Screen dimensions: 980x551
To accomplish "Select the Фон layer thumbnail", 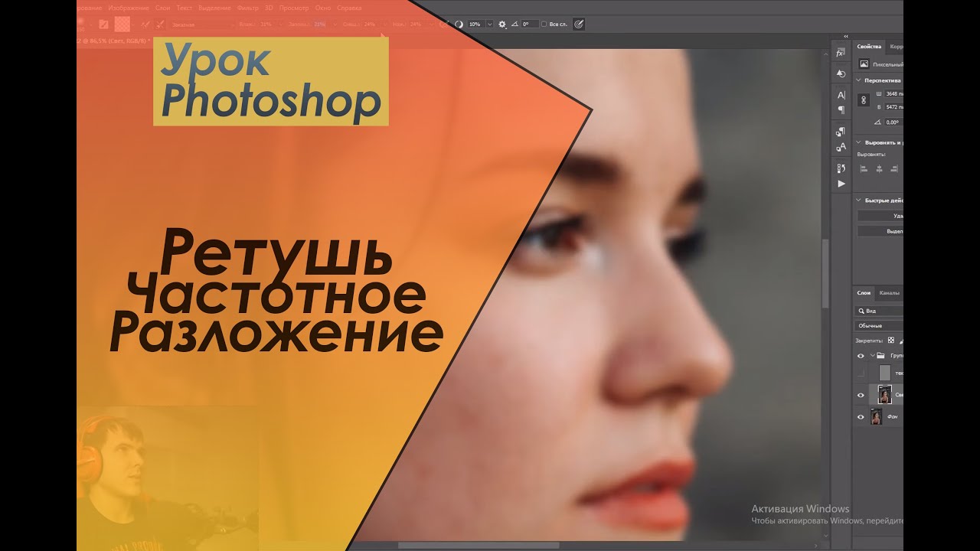I will click(877, 417).
